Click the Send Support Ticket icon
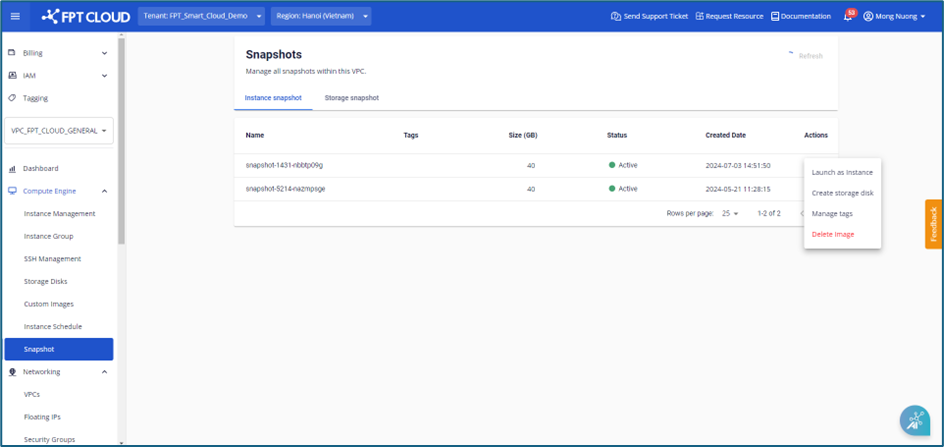The height and width of the screenshot is (447, 944). coord(616,16)
